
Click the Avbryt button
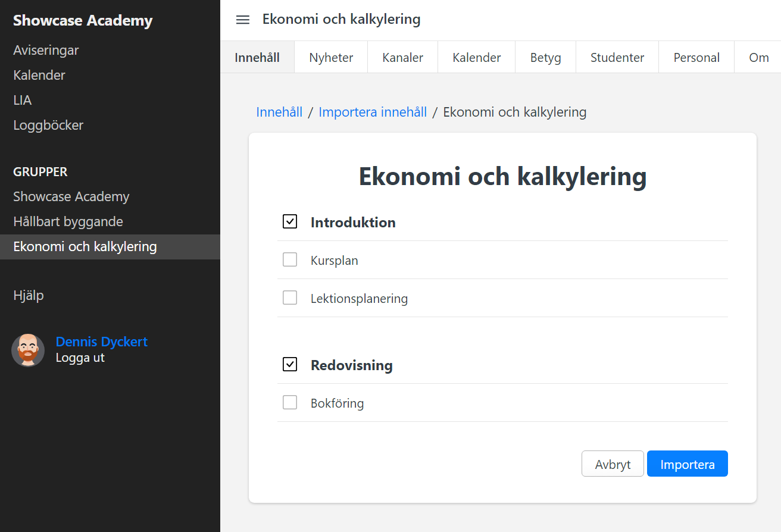(x=613, y=464)
